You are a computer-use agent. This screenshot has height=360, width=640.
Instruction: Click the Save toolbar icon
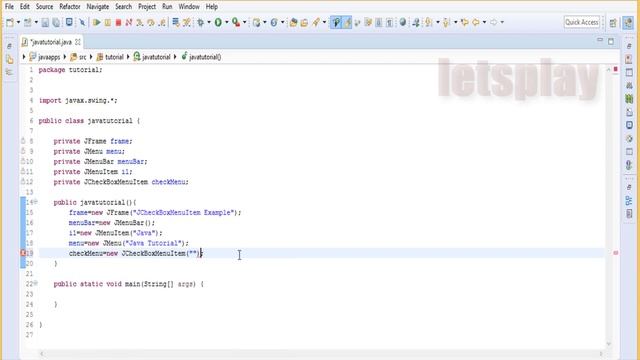coord(44,22)
